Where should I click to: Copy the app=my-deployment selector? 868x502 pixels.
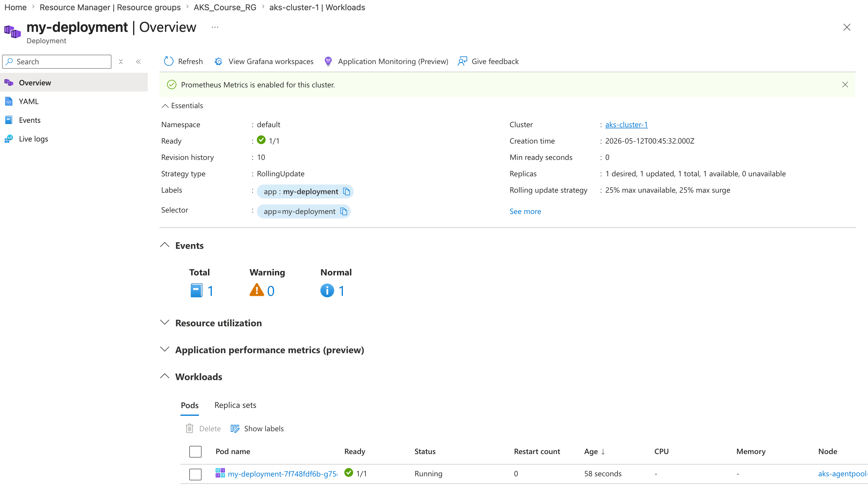click(x=344, y=211)
